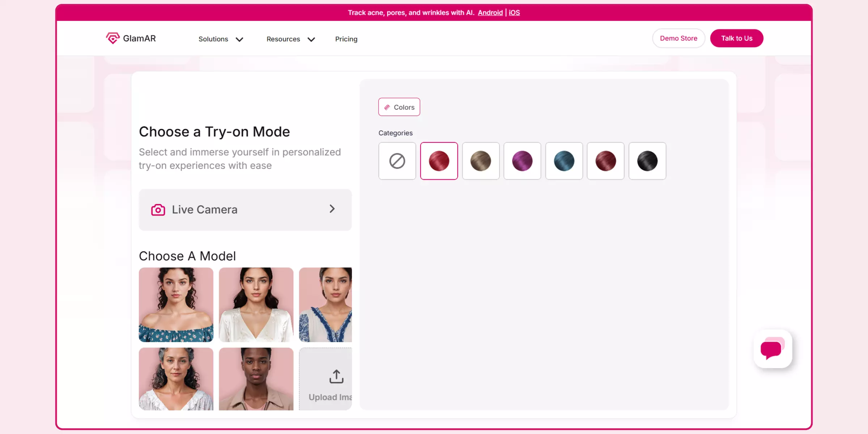Viewport: 868px width, 434px height.
Task: Pick the purple hair color swatch
Action: point(522,161)
